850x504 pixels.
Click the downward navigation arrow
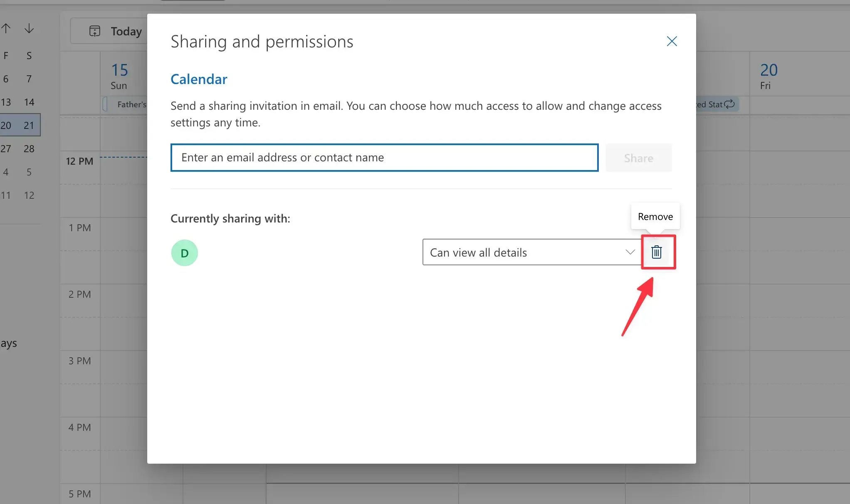[29, 28]
